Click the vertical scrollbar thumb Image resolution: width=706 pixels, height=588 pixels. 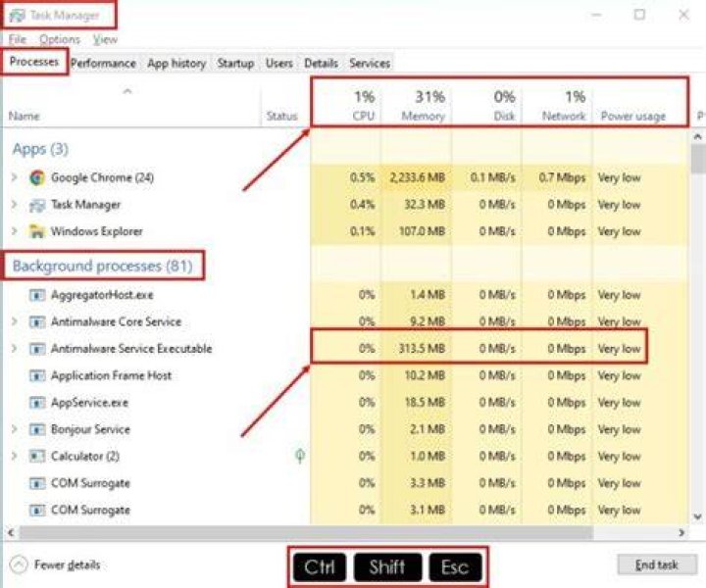click(x=699, y=160)
